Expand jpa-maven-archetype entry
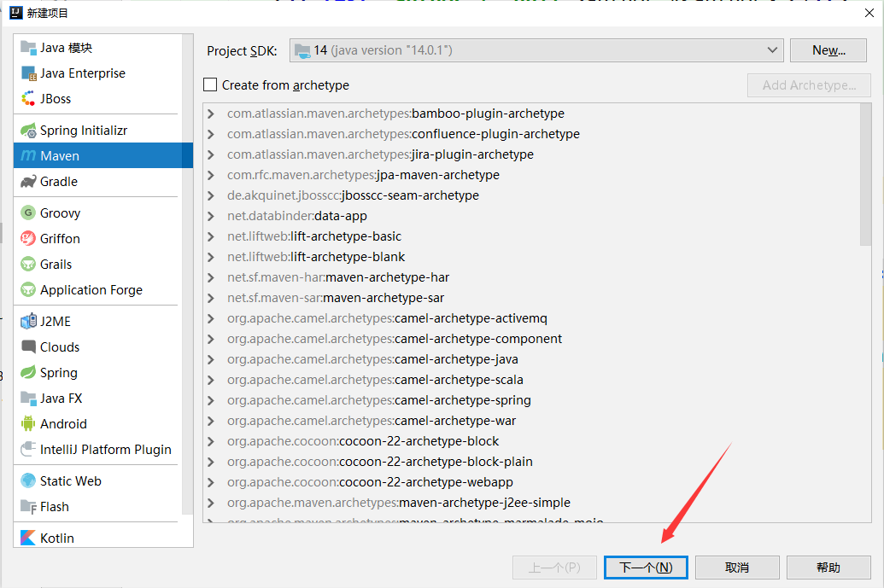884x588 pixels. [211, 175]
